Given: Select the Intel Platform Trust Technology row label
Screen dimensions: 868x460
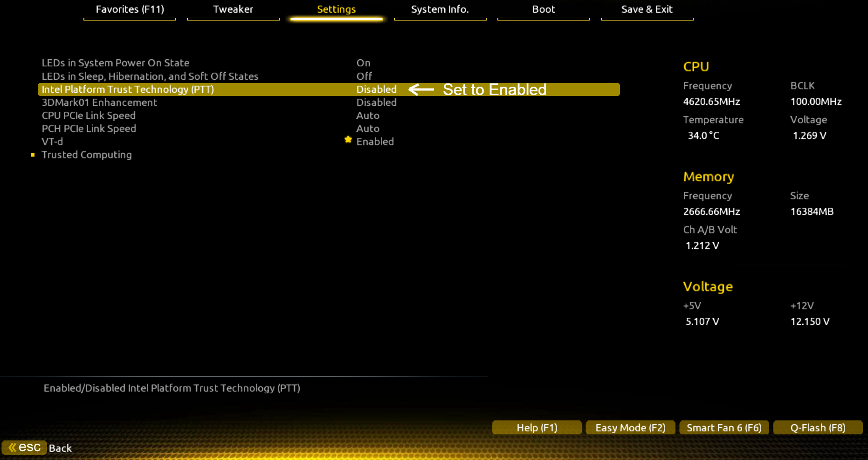Looking at the screenshot, I should coord(128,89).
